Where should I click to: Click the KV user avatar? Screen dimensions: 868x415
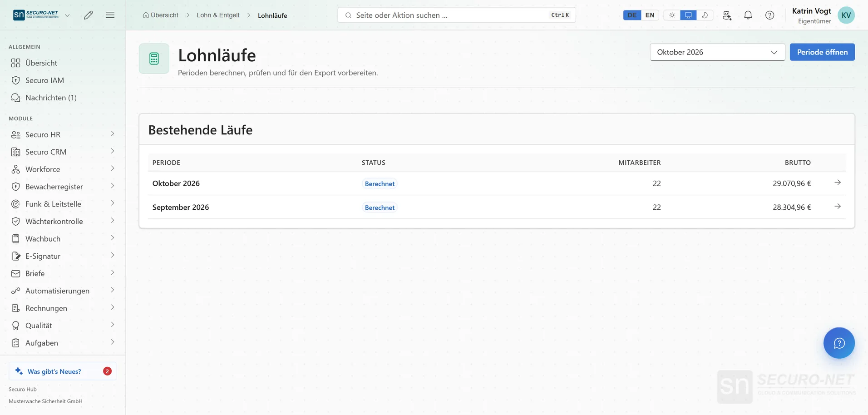tap(846, 15)
